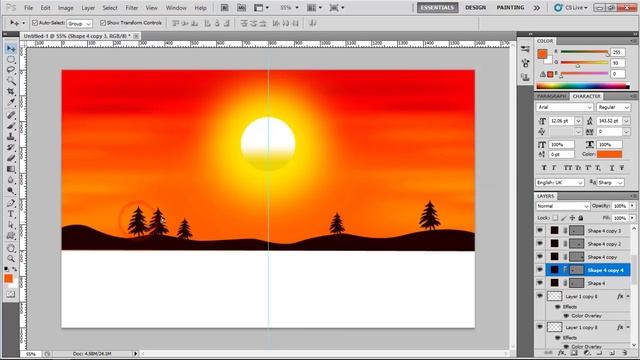Open the Image menu

tap(66, 8)
